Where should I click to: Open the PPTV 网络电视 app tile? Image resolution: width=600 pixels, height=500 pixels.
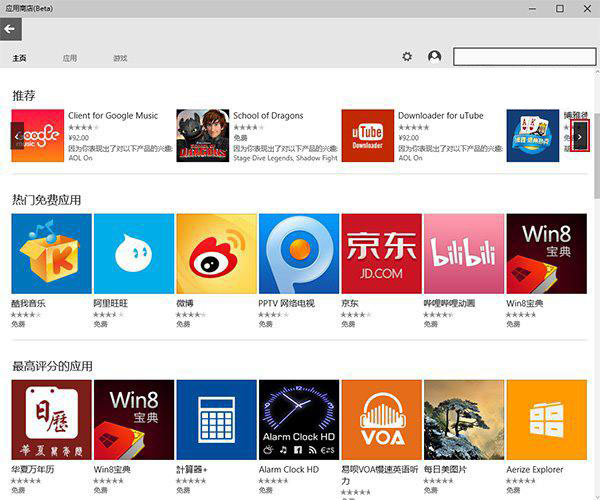point(298,254)
